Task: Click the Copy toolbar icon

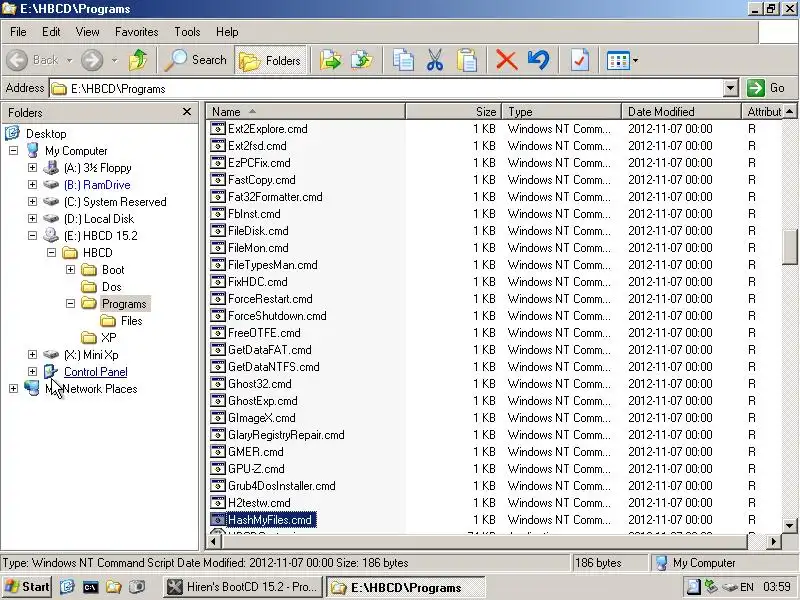Action: click(x=403, y=60)
